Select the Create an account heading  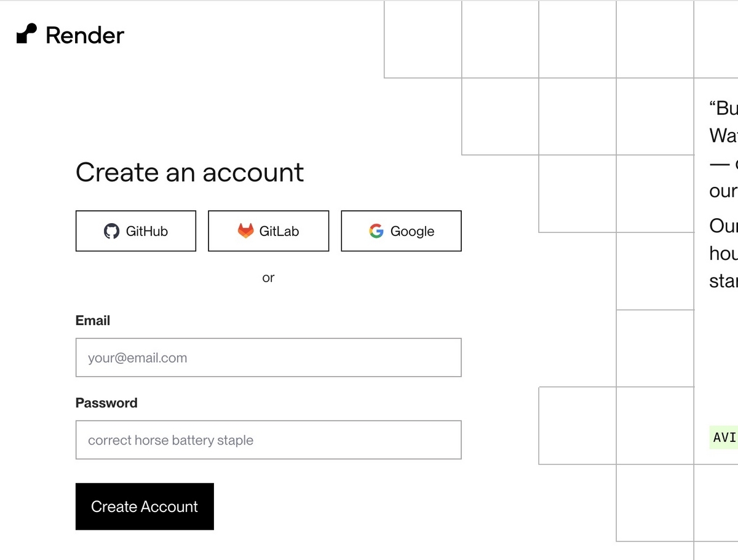(189, 172)
